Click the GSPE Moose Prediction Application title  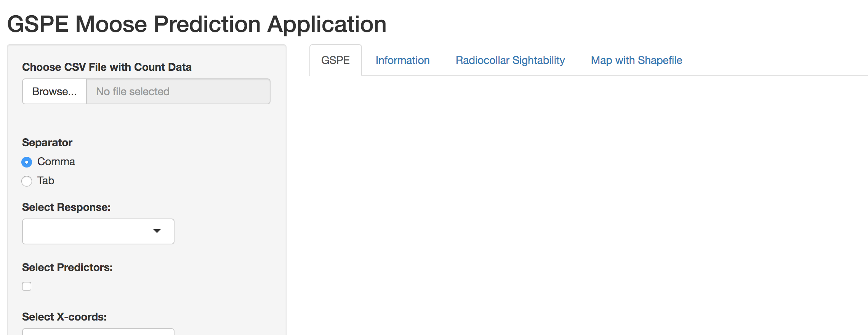pyautogui.click(x=197, y=24)
